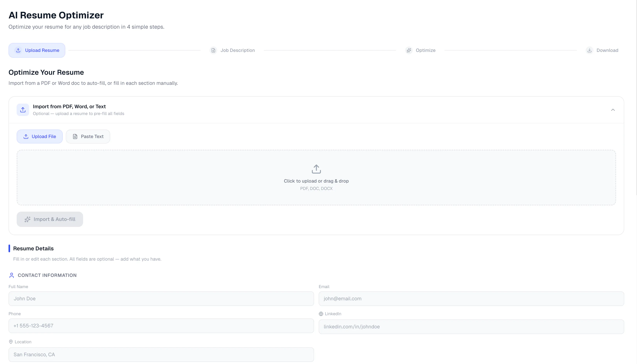The height and width of the screenshot is (364, 637).
Task: Jump to the Download step
Action: tap(602, 50)
